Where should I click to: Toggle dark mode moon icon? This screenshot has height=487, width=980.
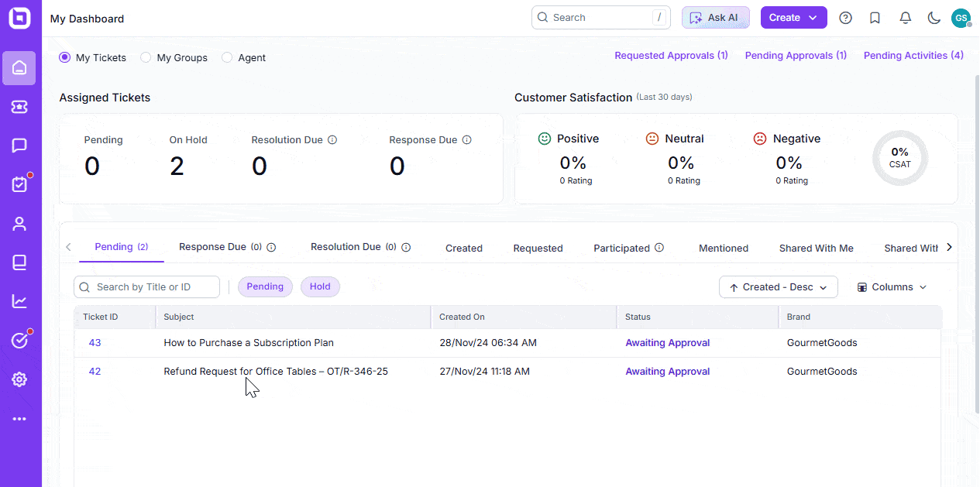tap(934, 18)
